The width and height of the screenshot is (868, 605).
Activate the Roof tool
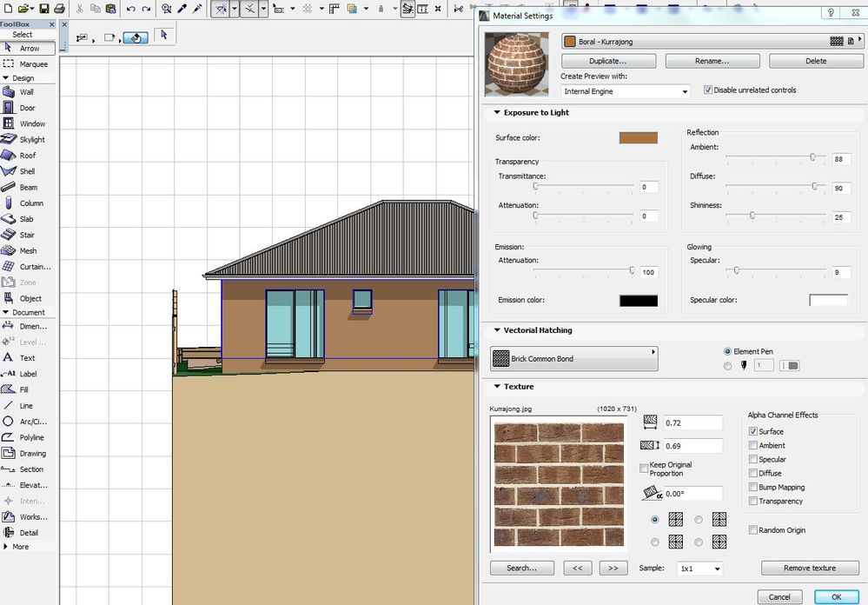pos(28,156)
